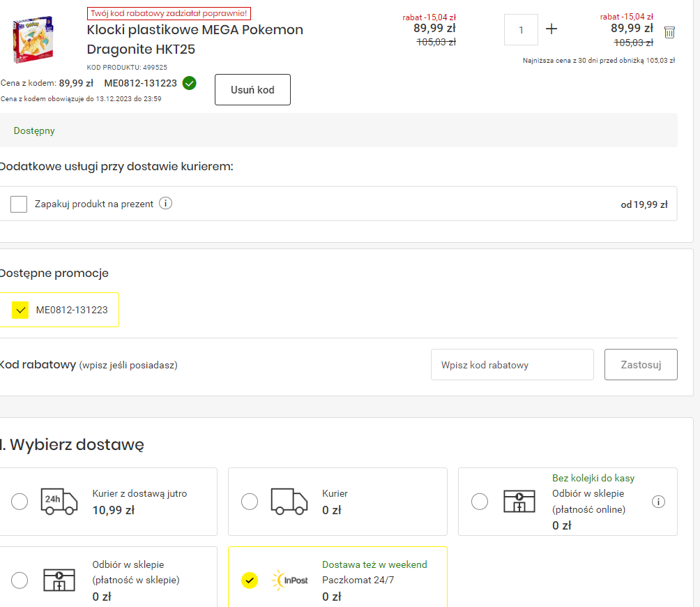Screen dimensions: 700x607
Task: Choose Odbiór w sklepie płatność online radio
Action: click(480, 502)
